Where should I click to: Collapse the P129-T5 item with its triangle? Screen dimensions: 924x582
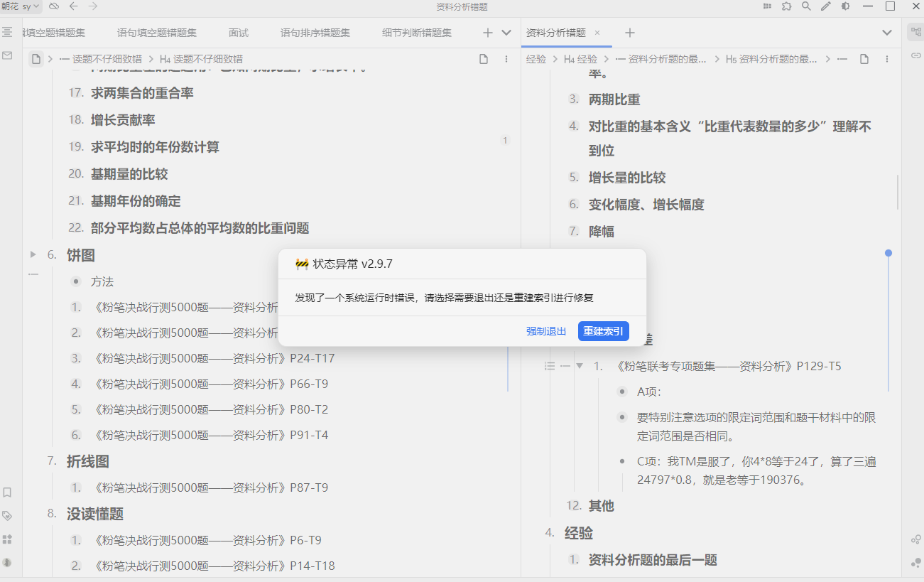pyautogui.click(x=580, y=366)
